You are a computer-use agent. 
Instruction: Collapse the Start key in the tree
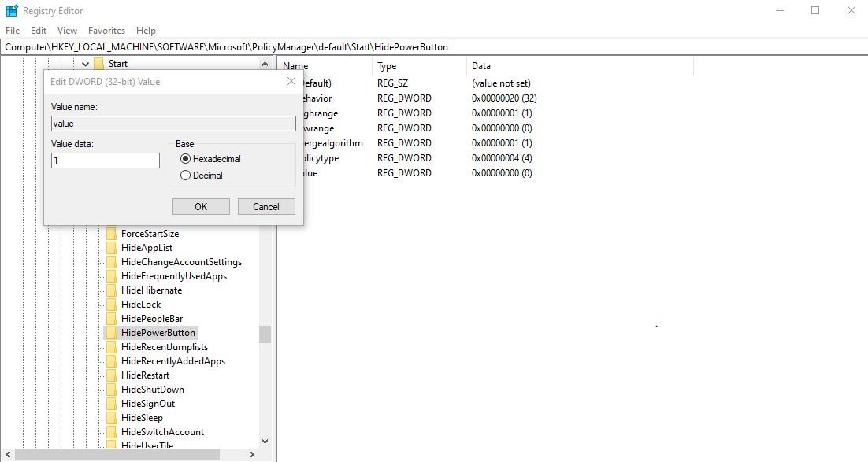click(x=85, y=63)
